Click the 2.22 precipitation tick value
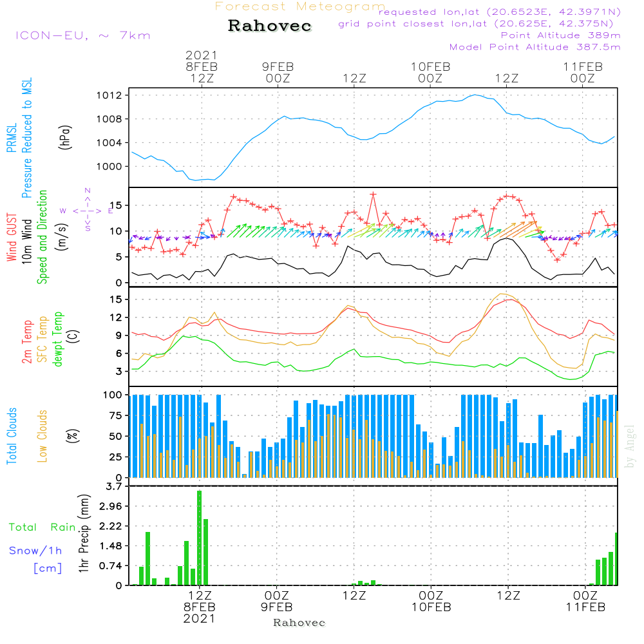The image size is (644, 644). [111, 527]
